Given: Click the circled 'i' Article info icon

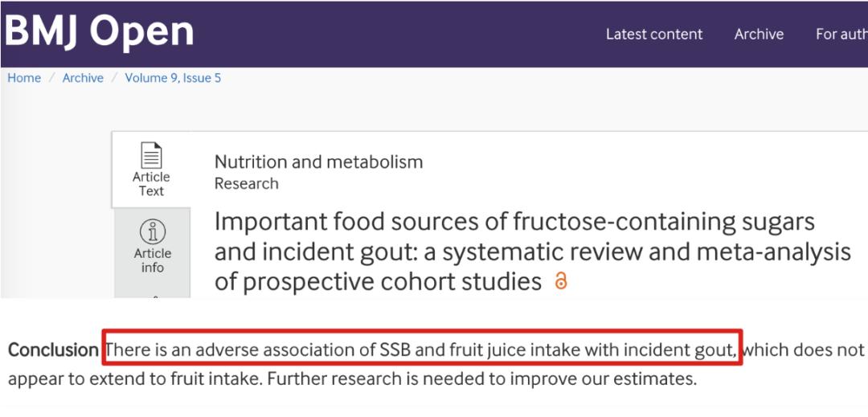Looking at the screenshot, I should point(153,231).
